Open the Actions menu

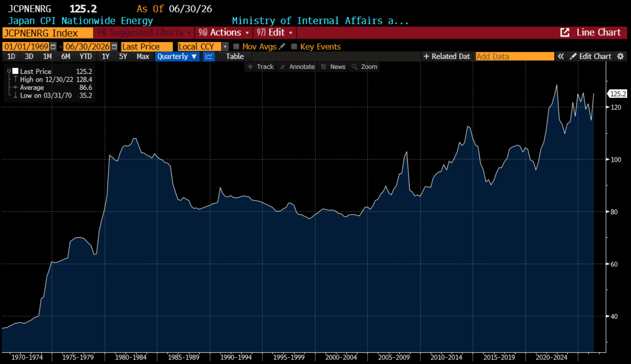(x=224, y=32)
